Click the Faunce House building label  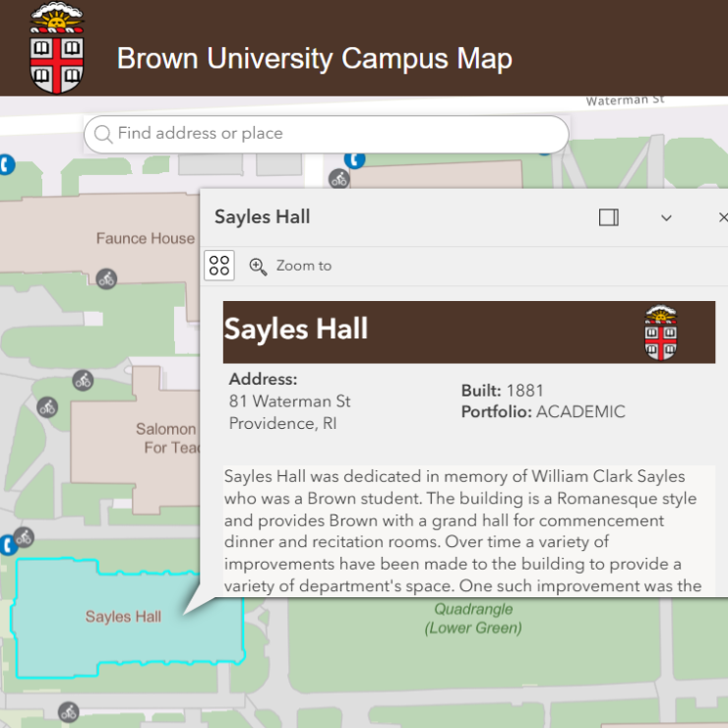146,238
